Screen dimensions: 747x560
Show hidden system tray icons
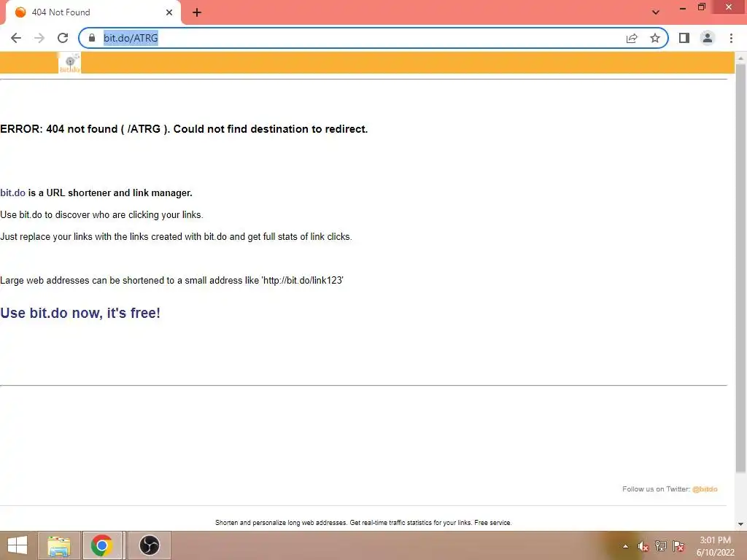point(625,546)
